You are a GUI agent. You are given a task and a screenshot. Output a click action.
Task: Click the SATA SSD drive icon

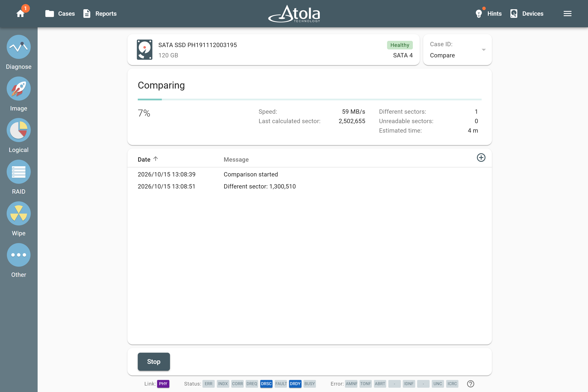click(144, 49)
